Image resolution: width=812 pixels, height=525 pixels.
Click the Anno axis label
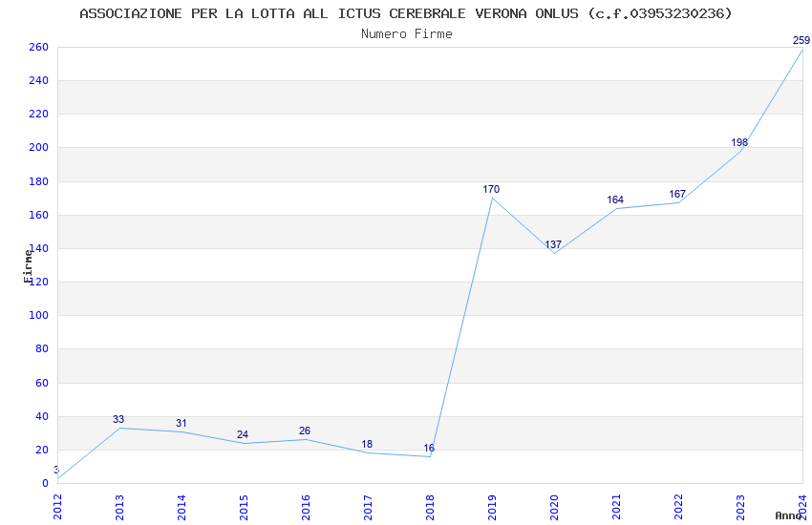[788, 515]
